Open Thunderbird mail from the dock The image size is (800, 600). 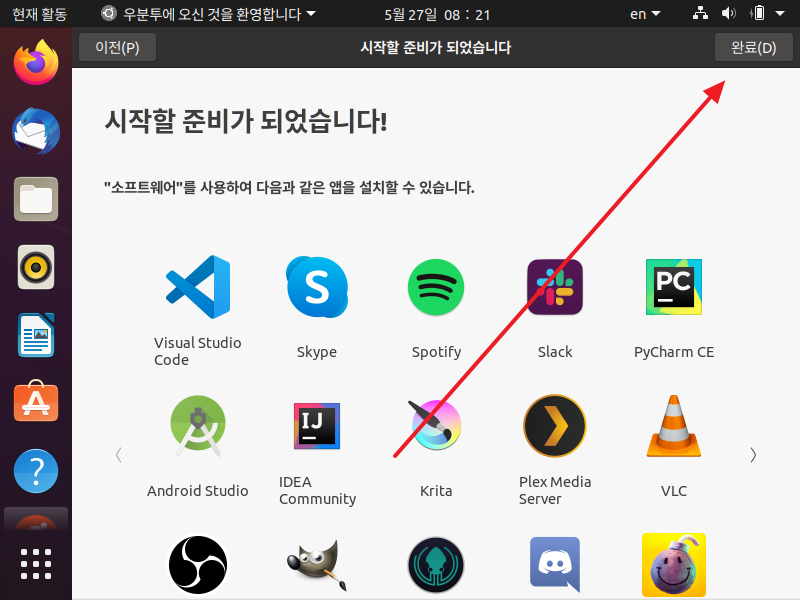click(36, 131)
